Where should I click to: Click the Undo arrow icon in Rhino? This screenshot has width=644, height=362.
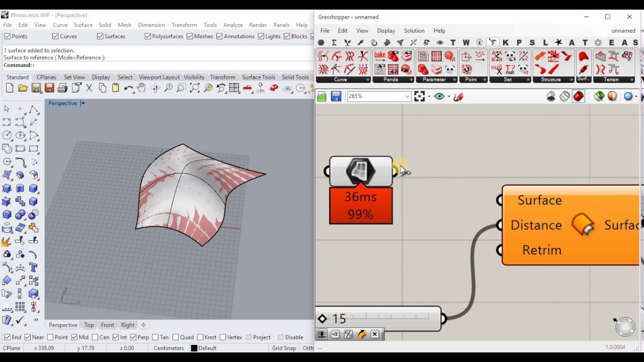[x=129, y=88]
